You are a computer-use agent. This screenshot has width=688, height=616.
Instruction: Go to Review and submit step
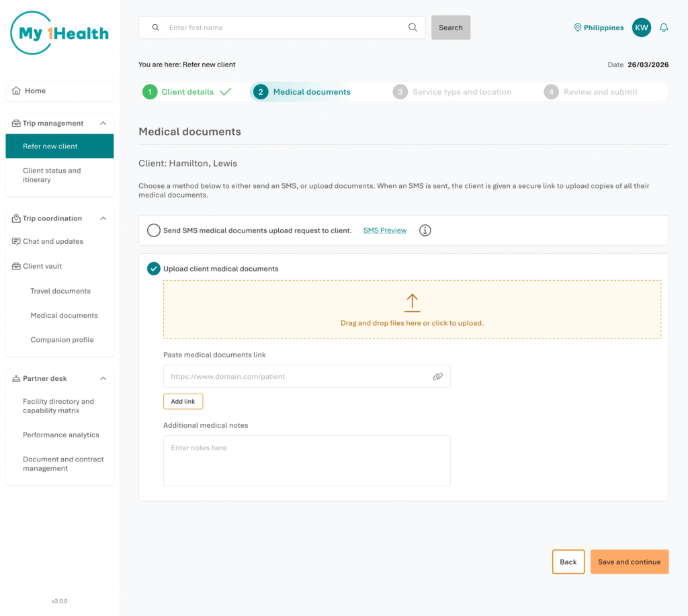point(591,92)
